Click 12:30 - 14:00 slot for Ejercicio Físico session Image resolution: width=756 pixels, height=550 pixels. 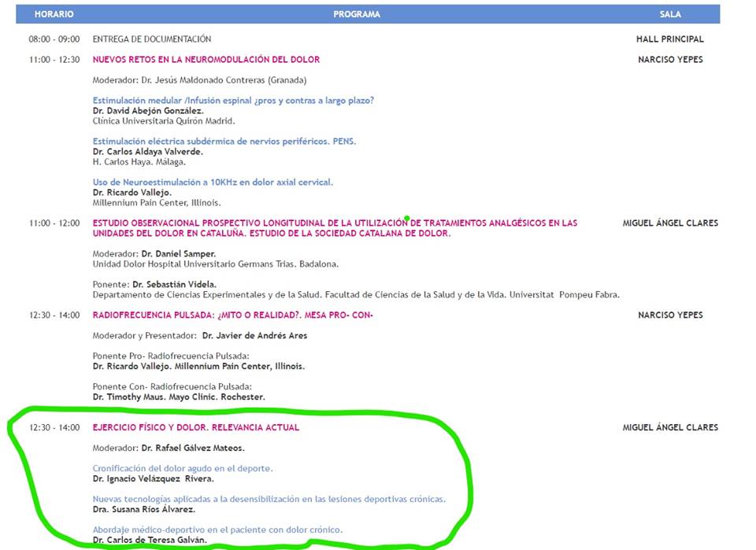(x=54, y=428)
